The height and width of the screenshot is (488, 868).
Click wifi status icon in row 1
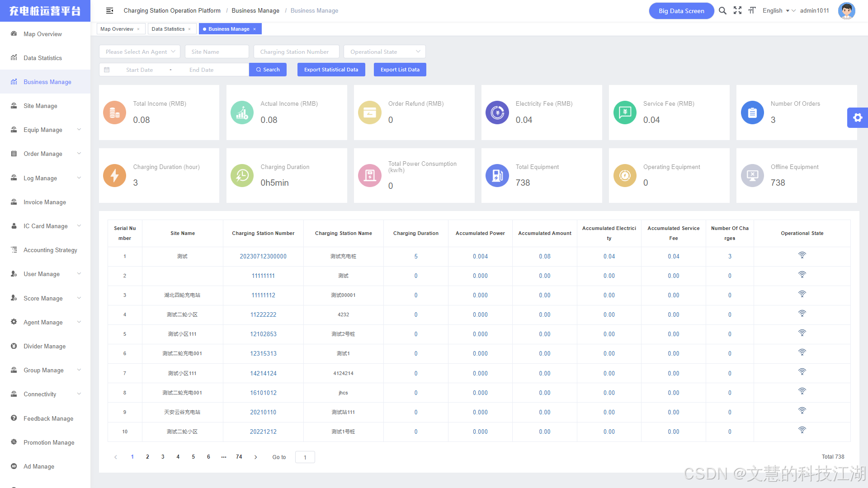[802, 255]
